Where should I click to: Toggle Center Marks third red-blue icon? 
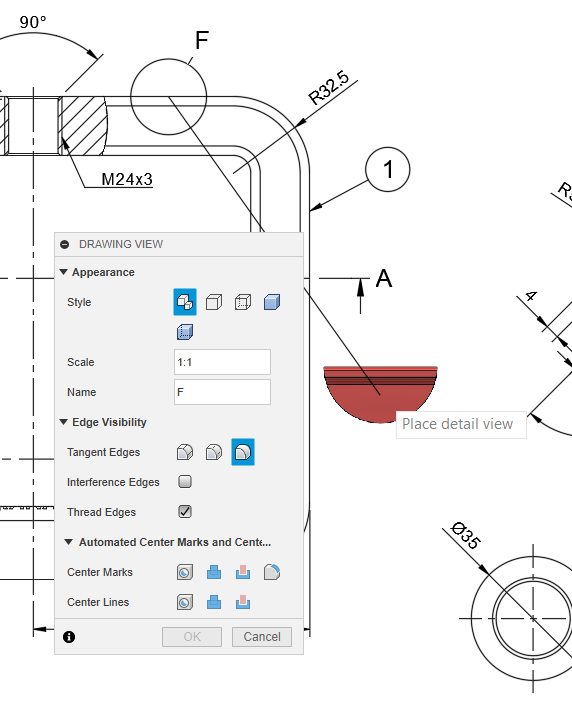[243, 572]
